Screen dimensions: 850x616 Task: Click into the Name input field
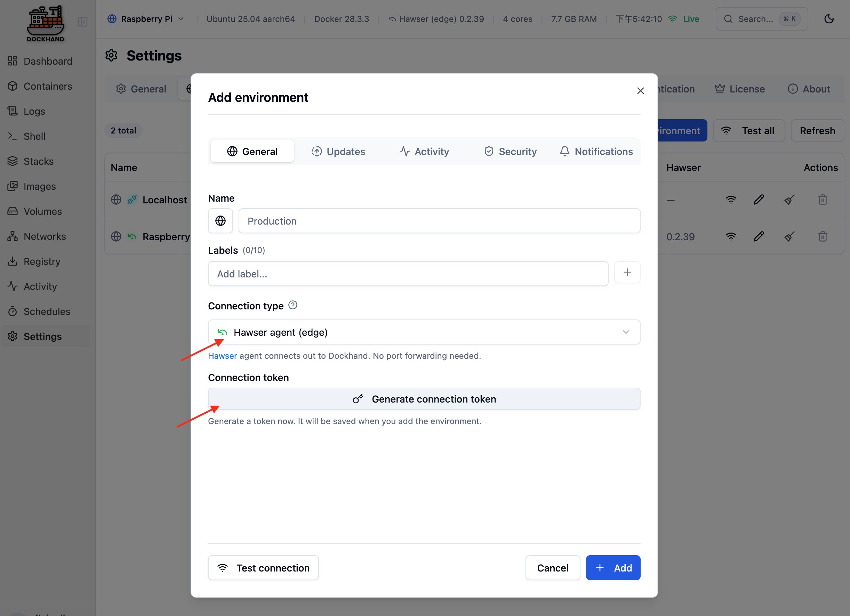point(439,221)
